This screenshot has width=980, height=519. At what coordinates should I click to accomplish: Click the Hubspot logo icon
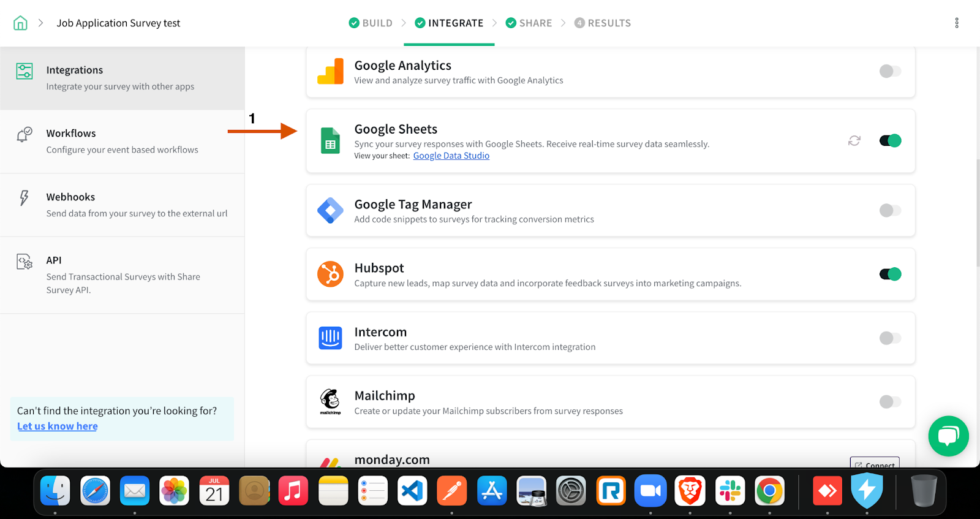click(330, 274)
